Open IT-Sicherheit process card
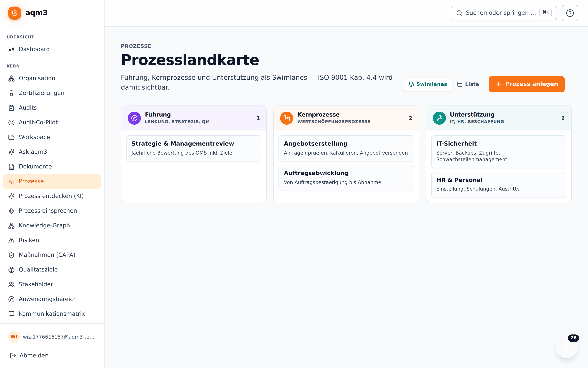Screen dimensions: 588x368 click(499, 152)
